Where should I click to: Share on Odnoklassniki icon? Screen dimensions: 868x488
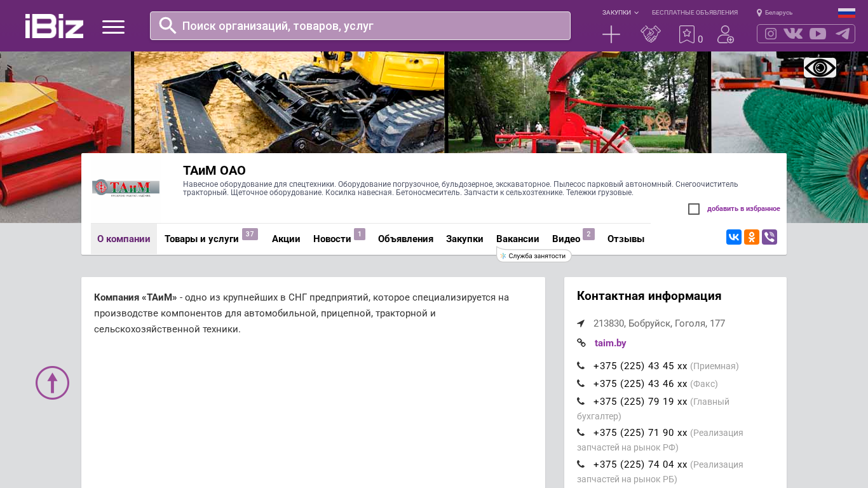752,237
